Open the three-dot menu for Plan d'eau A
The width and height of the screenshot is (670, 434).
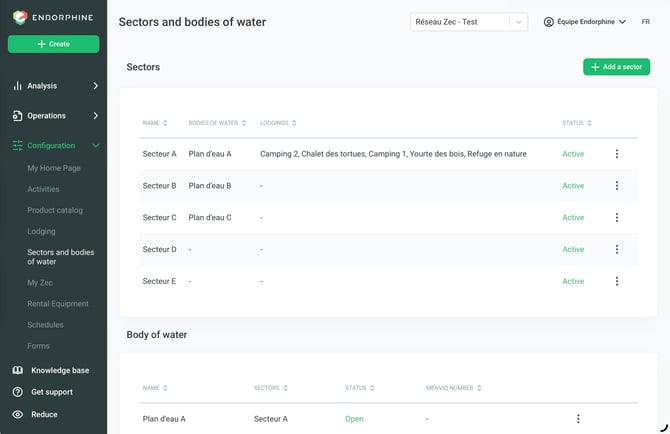pyautogui.click(x=578, y=419)
